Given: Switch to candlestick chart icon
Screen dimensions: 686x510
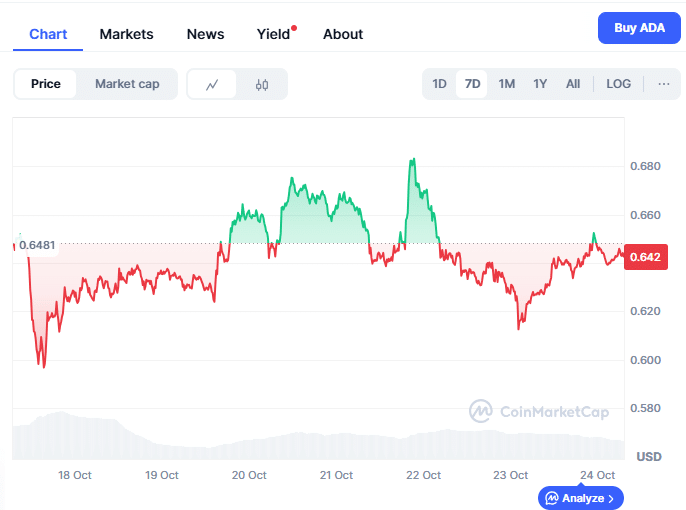Looking at the screenshot, I should click(262, 84).
